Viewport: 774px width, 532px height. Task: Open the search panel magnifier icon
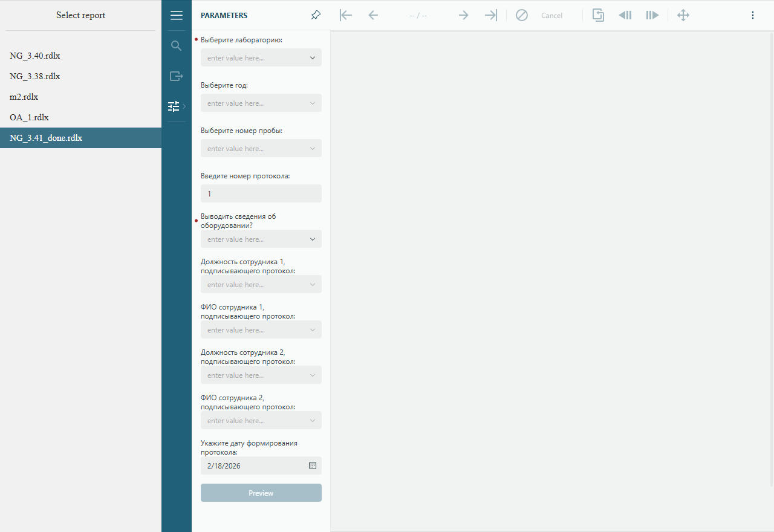177,46
